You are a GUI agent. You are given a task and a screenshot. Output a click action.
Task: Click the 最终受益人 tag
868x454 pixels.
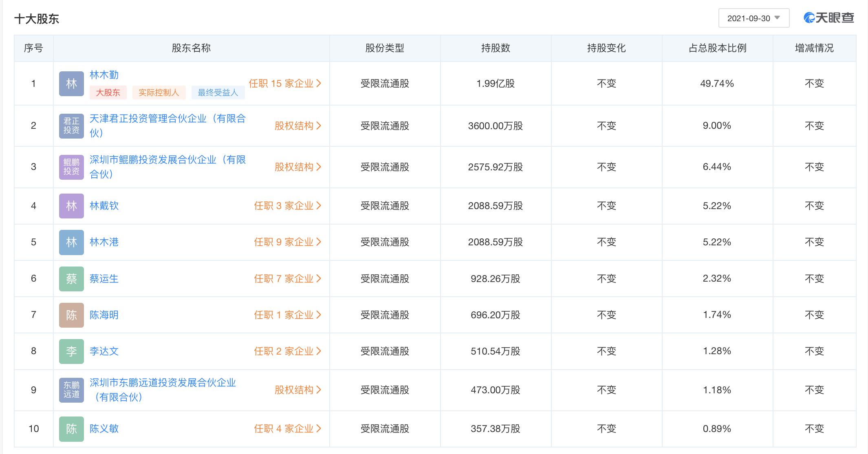click(x=218, y=93)
